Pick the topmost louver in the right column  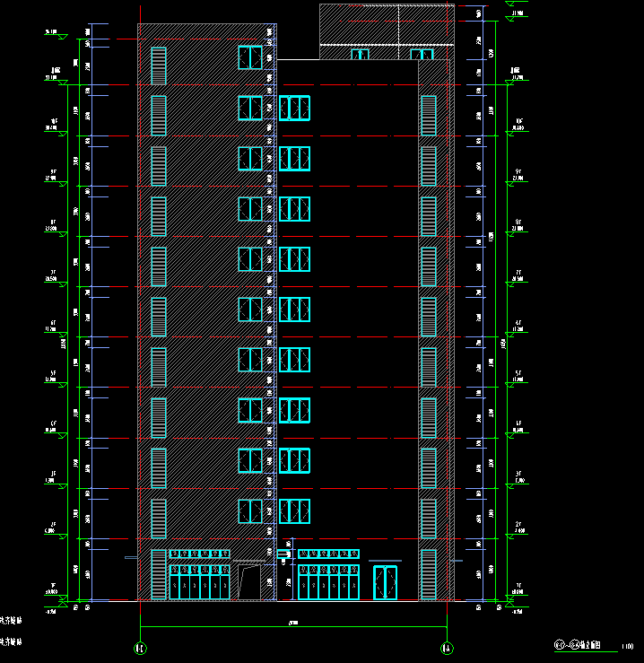(429, 116)
